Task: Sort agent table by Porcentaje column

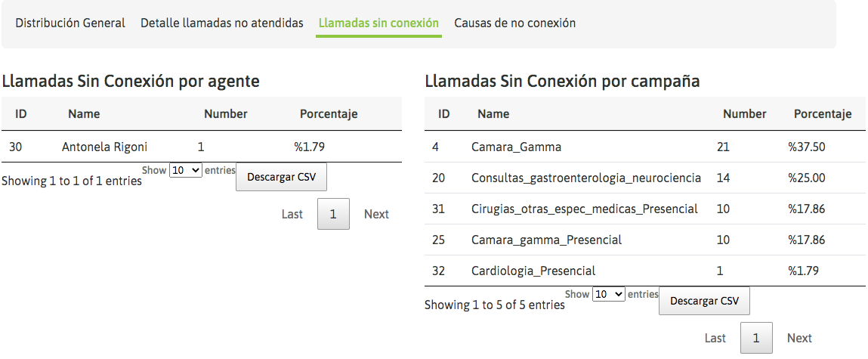Action: [329, 115]
